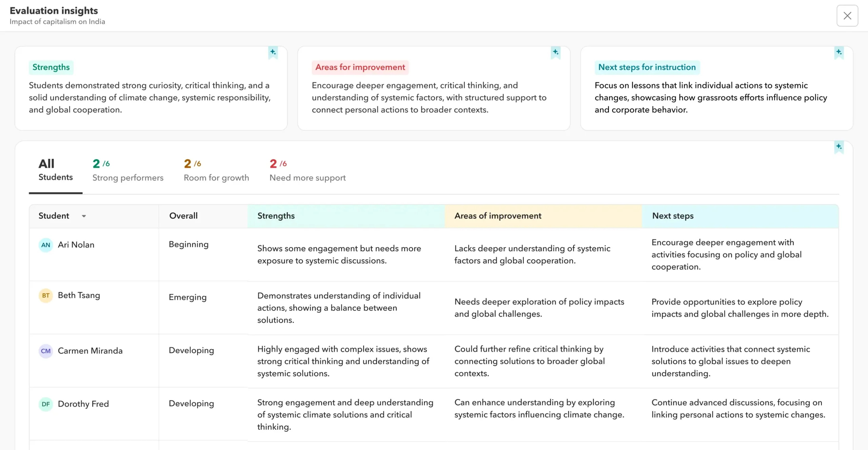Image resolution: width=868 pixels, height=450 pixels.
Task: Click the green Strengths badge
Action: 51,67
